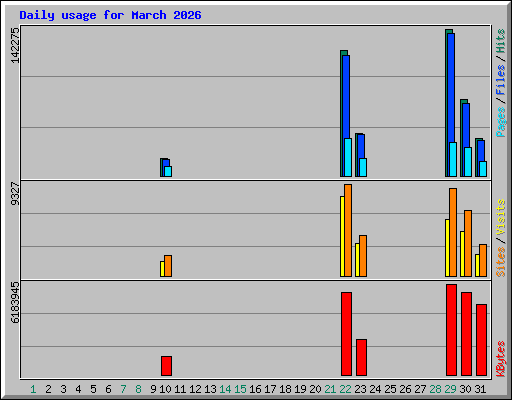Viewport: 512px width, 400px height.
Task: Click the Pages legend label
Action: (x=501, y=122)
